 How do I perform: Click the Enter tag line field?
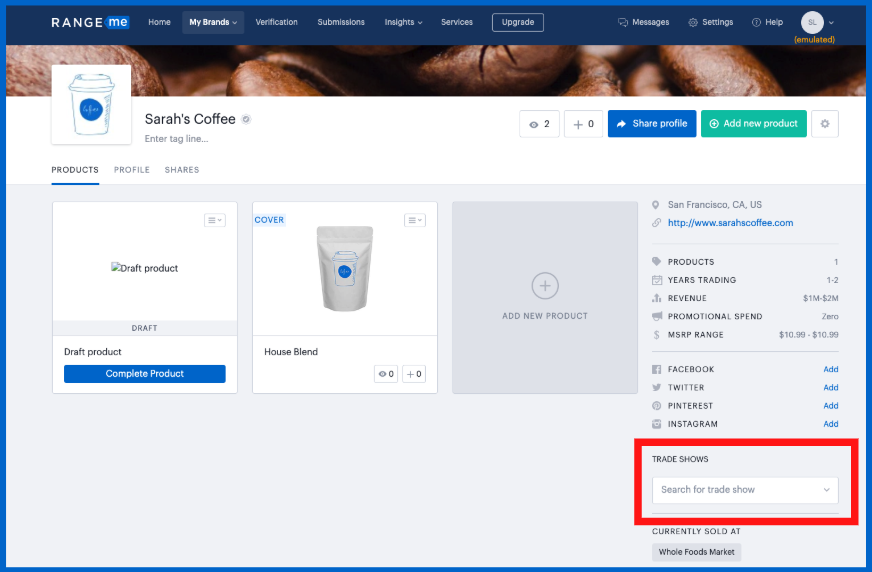tap(176, 139)
